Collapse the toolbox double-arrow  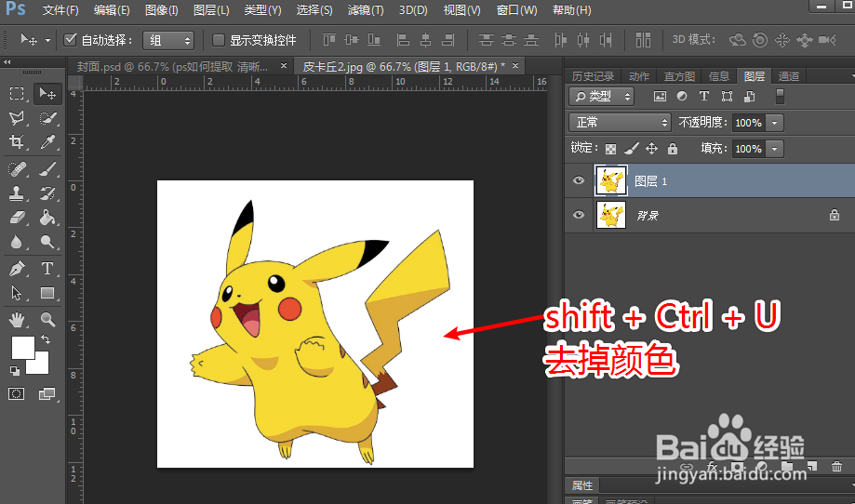pyautogui.click(x=7, y=62)
